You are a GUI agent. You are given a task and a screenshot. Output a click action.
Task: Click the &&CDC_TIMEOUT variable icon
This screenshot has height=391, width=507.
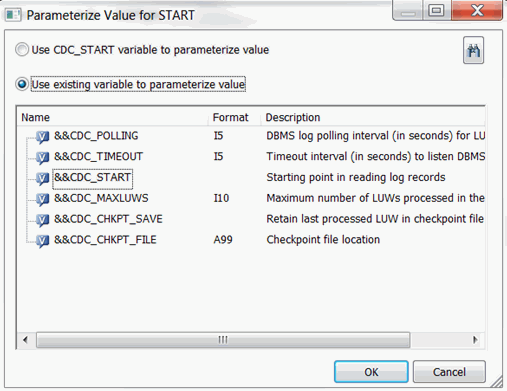(42, 157)
